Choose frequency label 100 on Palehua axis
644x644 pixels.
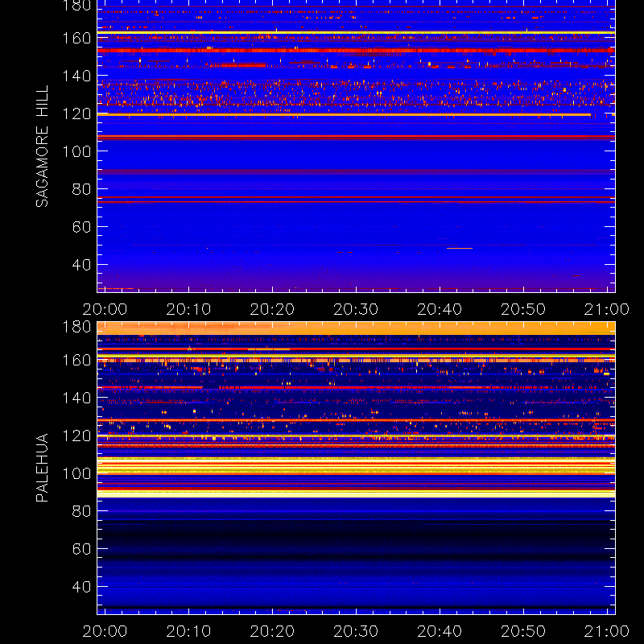coord(76,473)
